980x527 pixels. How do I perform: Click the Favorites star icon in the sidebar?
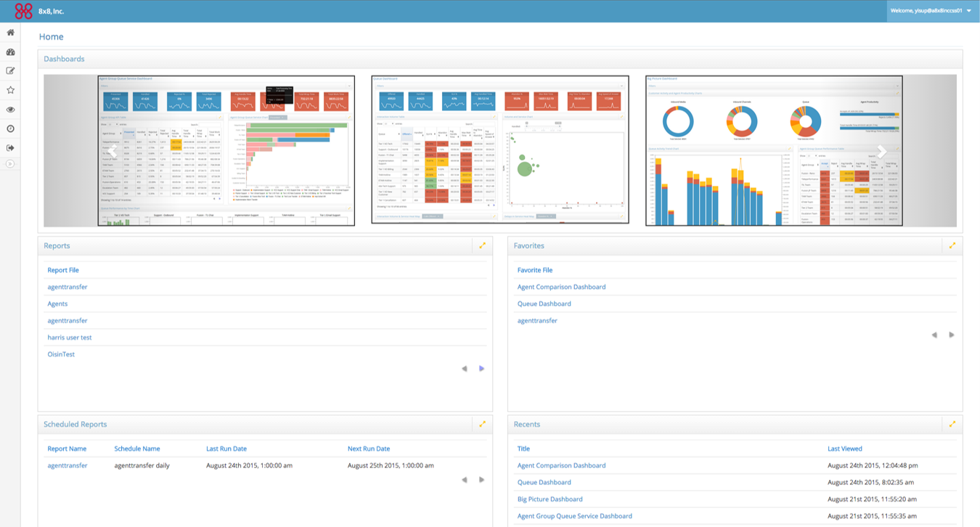click(x=9, y=90)
